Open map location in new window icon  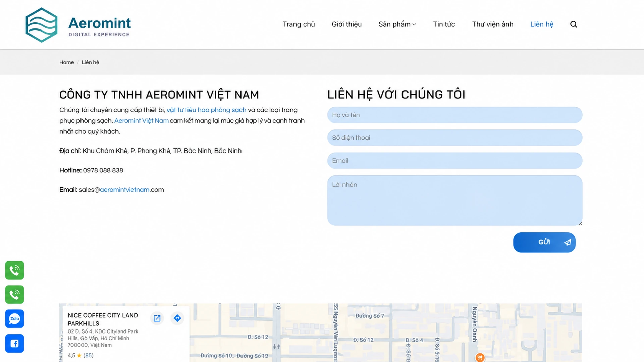click(x=157, y=318)
